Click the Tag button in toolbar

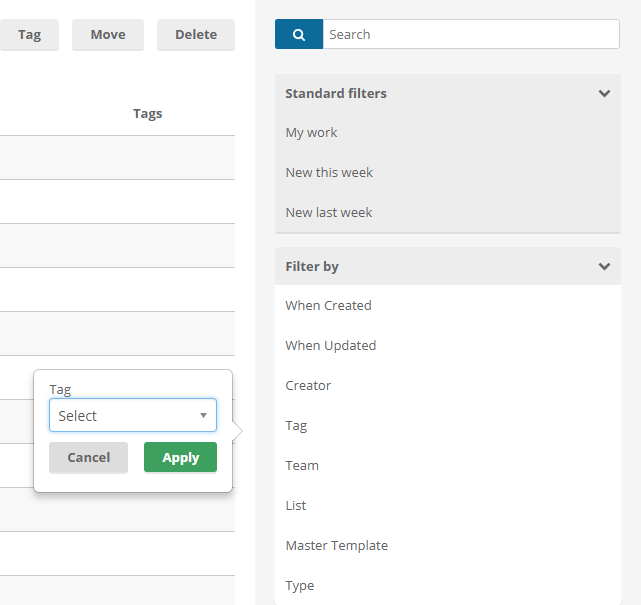(x=29, y=35)
